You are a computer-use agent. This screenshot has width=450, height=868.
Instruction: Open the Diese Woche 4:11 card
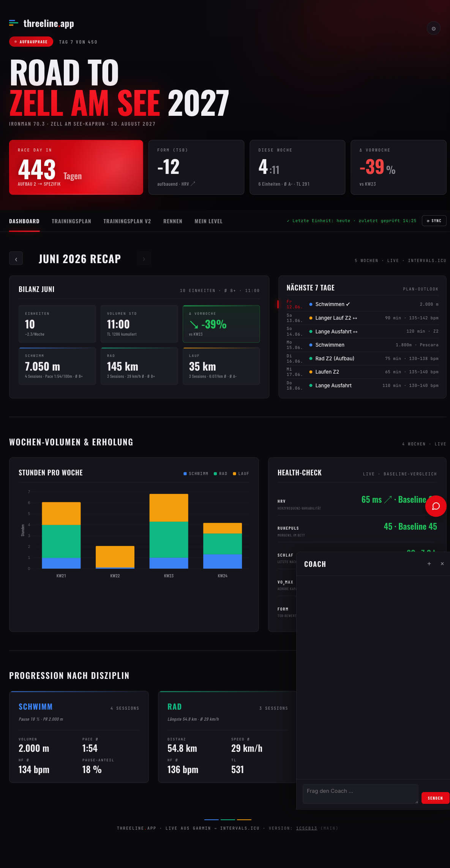(297, 167)
